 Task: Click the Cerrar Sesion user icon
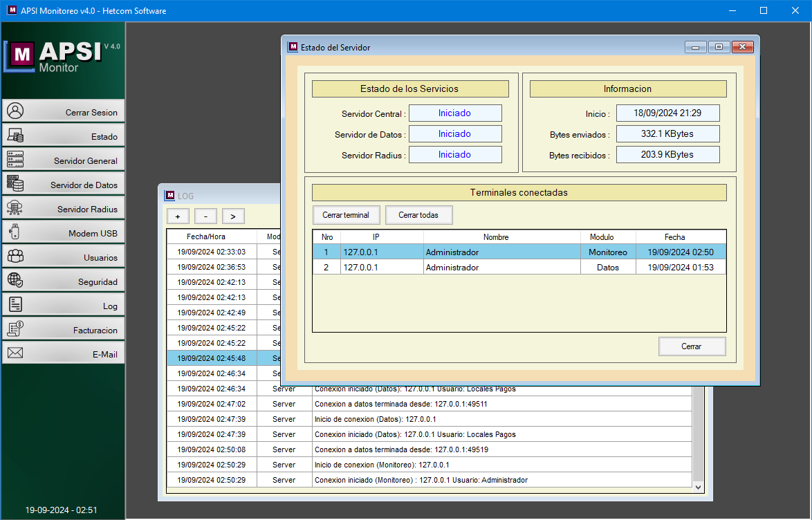15,111
